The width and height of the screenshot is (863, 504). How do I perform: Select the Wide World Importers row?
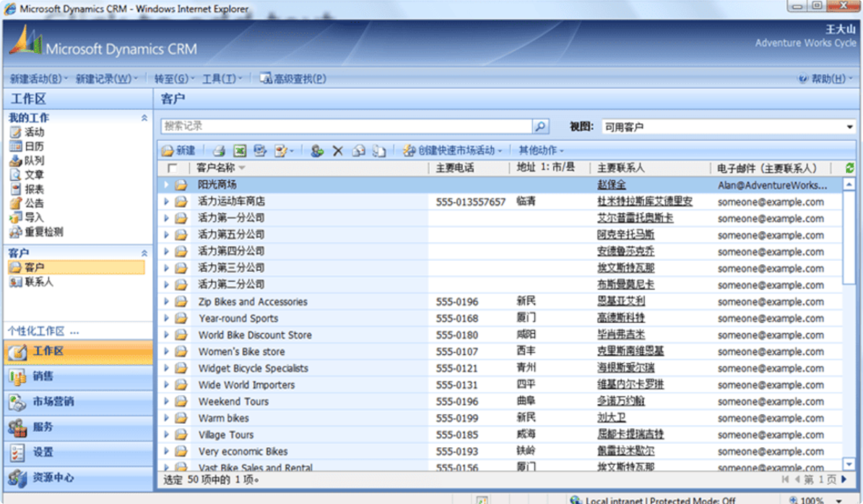[500, 385]
